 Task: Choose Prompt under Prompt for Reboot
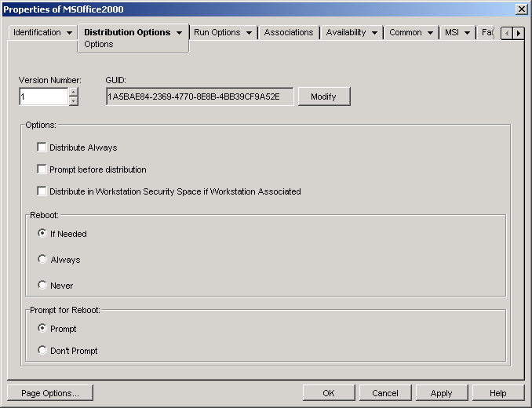(x=42, y=328)
